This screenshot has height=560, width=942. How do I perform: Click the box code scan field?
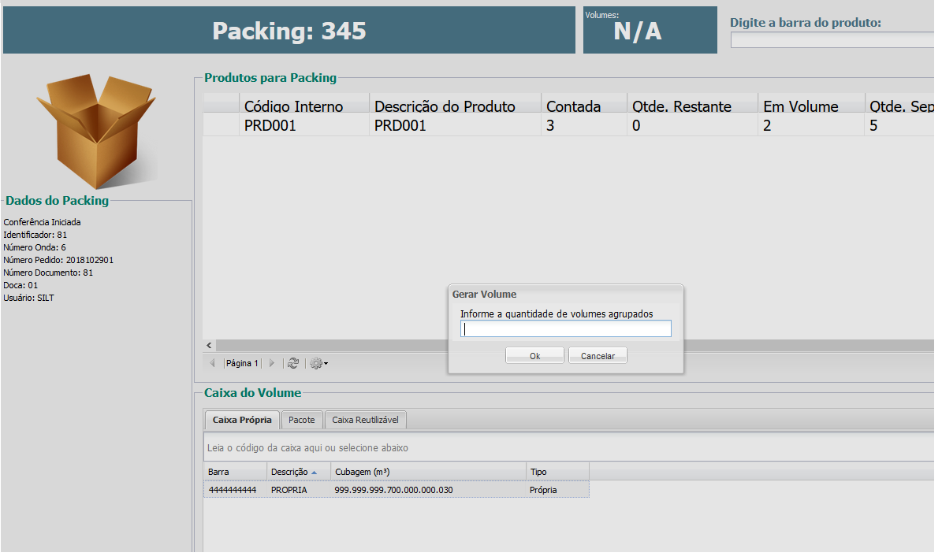[569, 447]
